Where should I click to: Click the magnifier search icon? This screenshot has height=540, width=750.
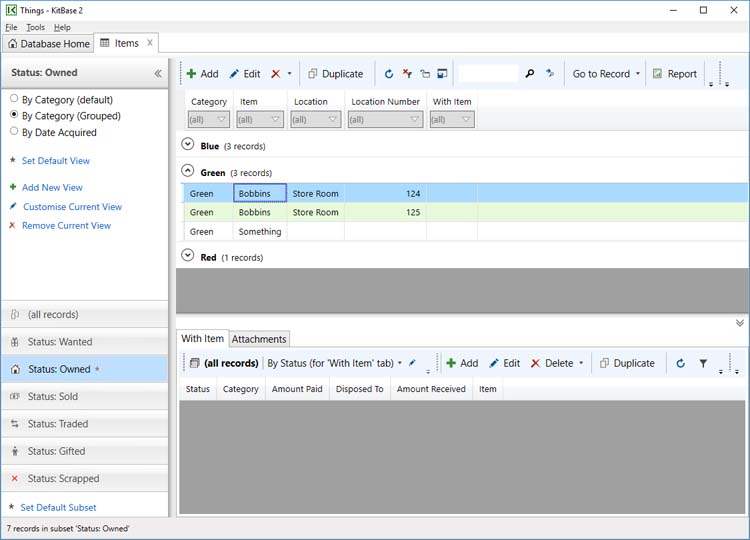coord(529,74)
